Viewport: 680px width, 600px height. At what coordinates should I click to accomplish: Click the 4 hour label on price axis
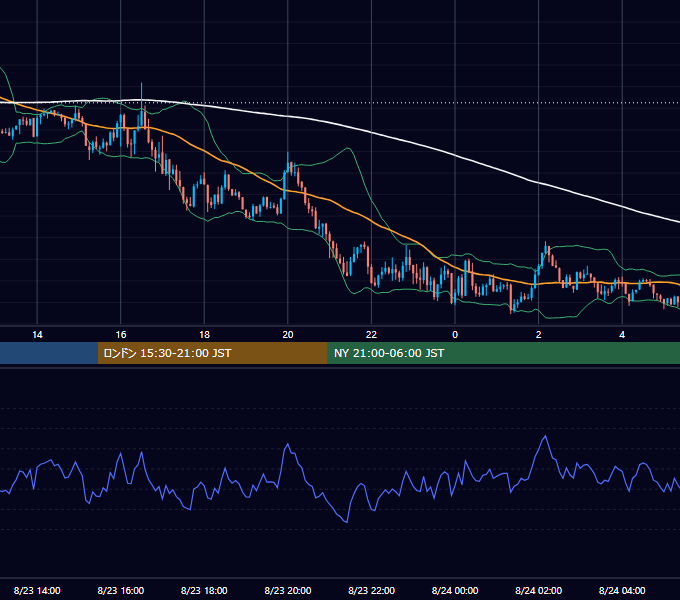tap(622, 335)
